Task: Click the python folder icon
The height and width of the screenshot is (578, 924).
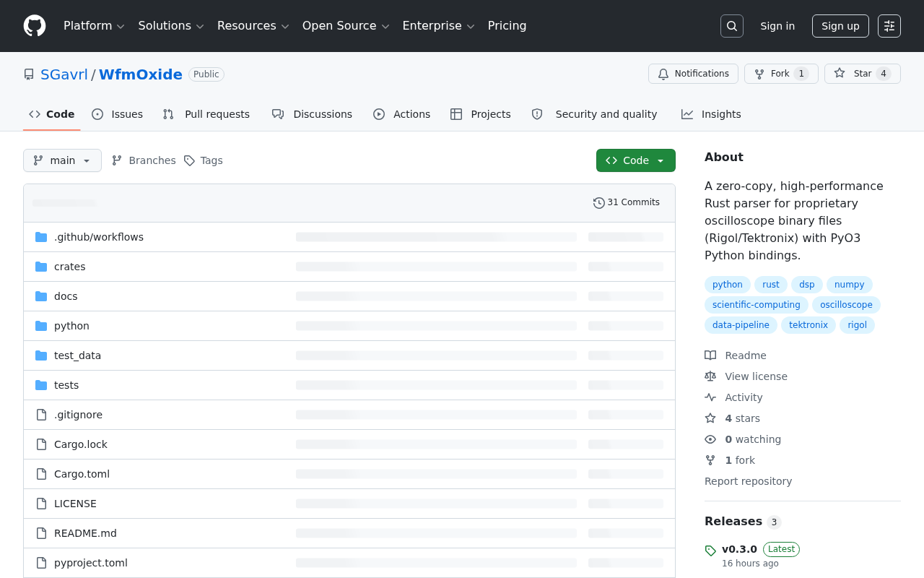Action: 41,326
